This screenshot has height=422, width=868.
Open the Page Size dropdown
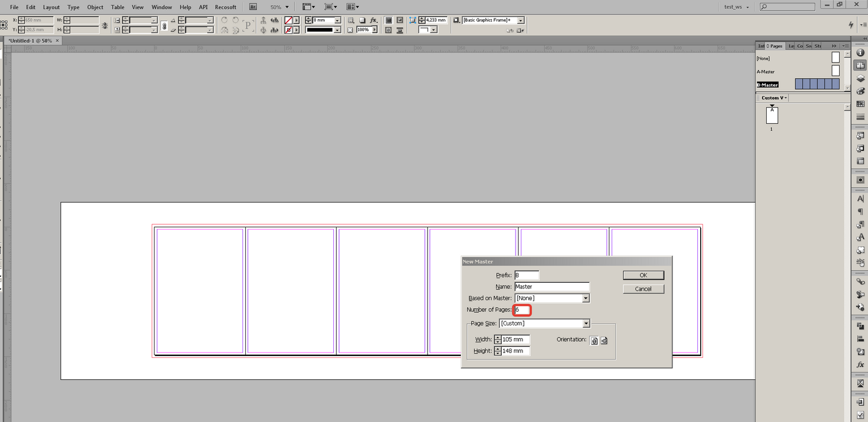(586, 324)
